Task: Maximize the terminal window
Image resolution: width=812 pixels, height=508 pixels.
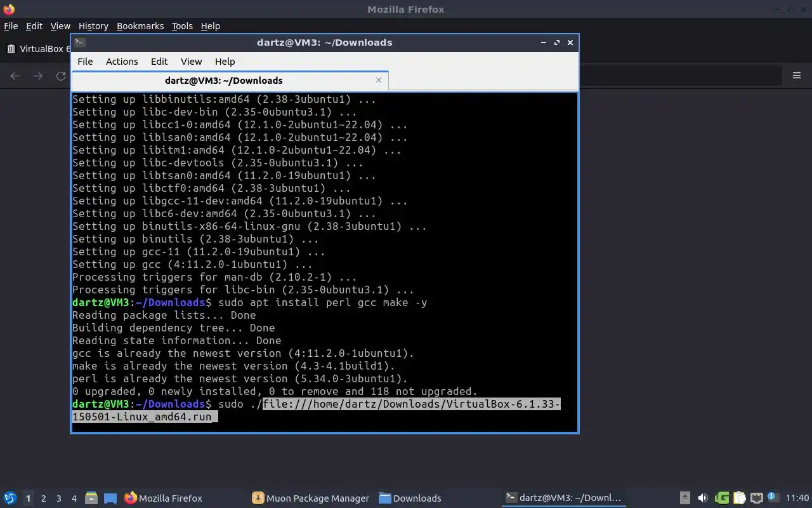Action: 557,43
